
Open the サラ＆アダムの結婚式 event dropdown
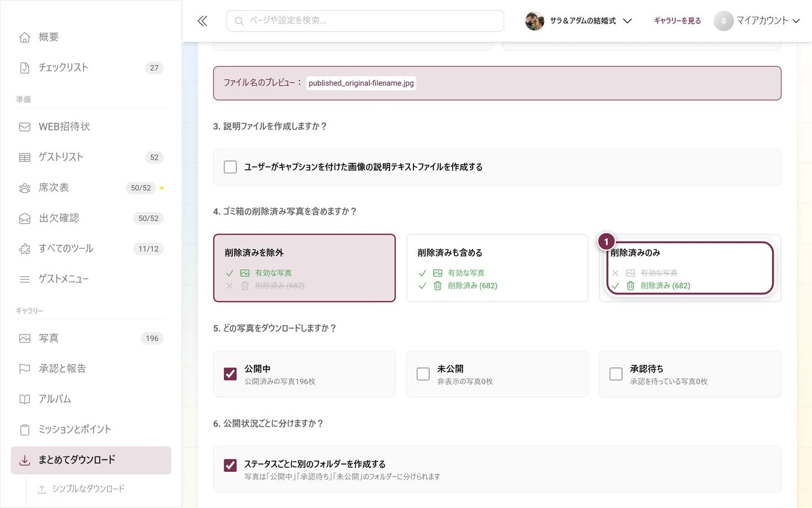(579, 21)
